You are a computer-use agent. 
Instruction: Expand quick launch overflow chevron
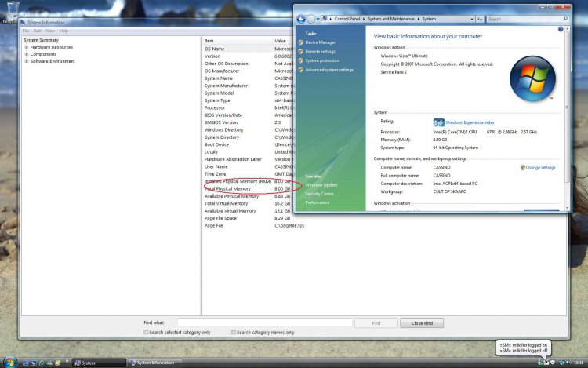pyautogui.click(x=67, y=362)
